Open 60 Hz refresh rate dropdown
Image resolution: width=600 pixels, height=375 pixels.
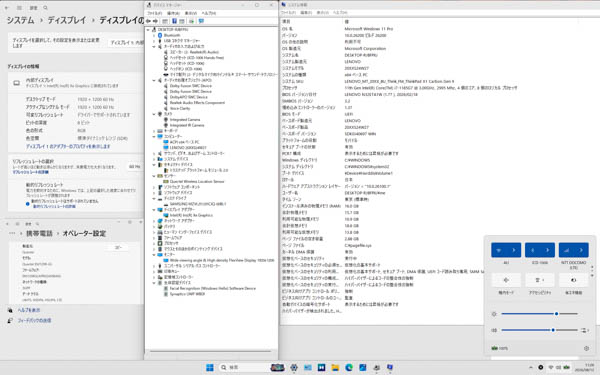click(x=134, y=167)
